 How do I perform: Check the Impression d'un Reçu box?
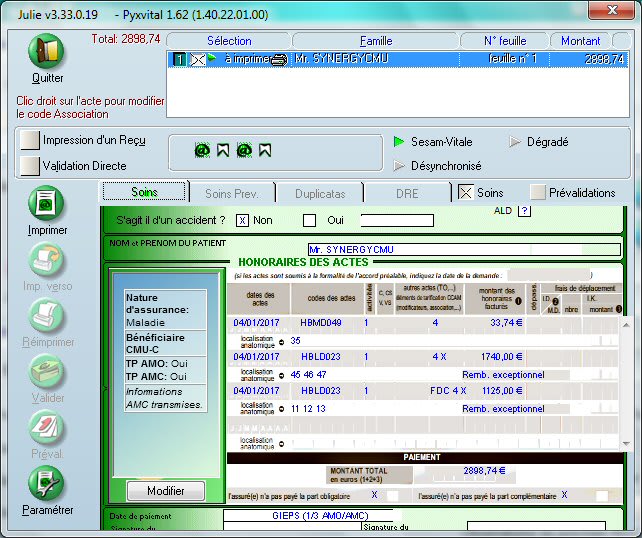pyautogui.click(x=31, y=140)
